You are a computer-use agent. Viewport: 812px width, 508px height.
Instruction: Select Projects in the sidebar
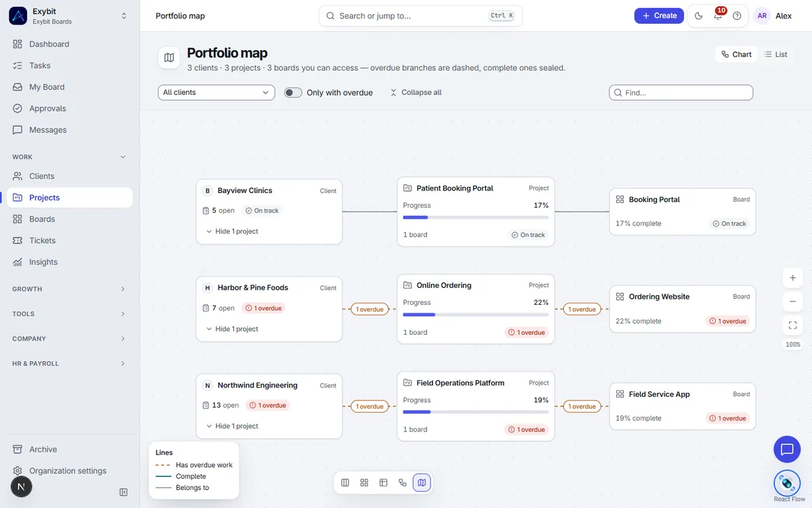70,198
